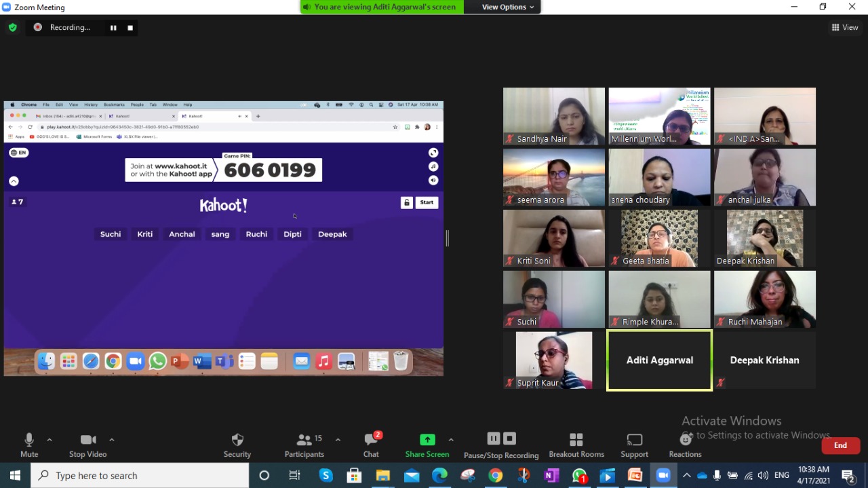Open Breakout Rooms
868x488 pixels.
576,445
